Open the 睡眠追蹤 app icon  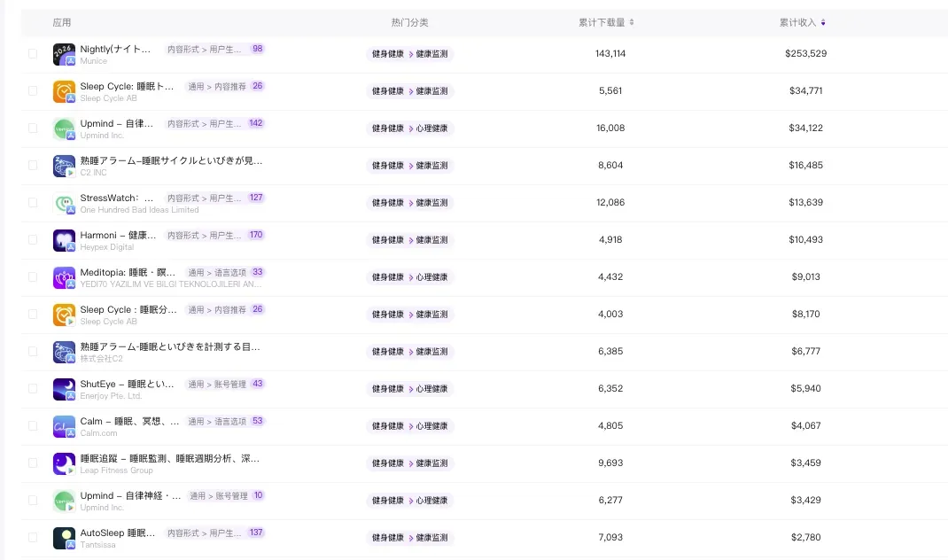coord(64,463)
